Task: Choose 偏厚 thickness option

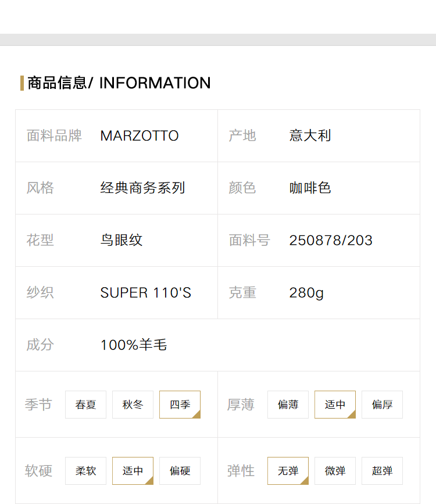Action: [382, 405]
